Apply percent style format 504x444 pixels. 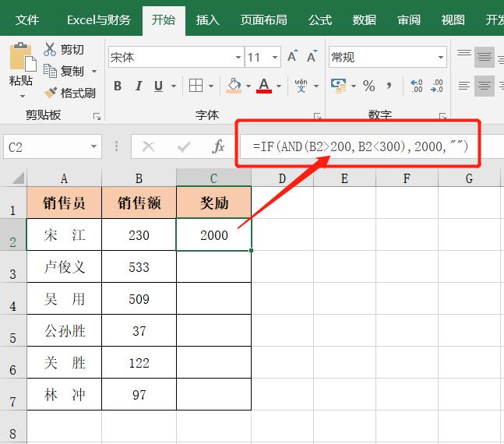click(x=368, y=86)
